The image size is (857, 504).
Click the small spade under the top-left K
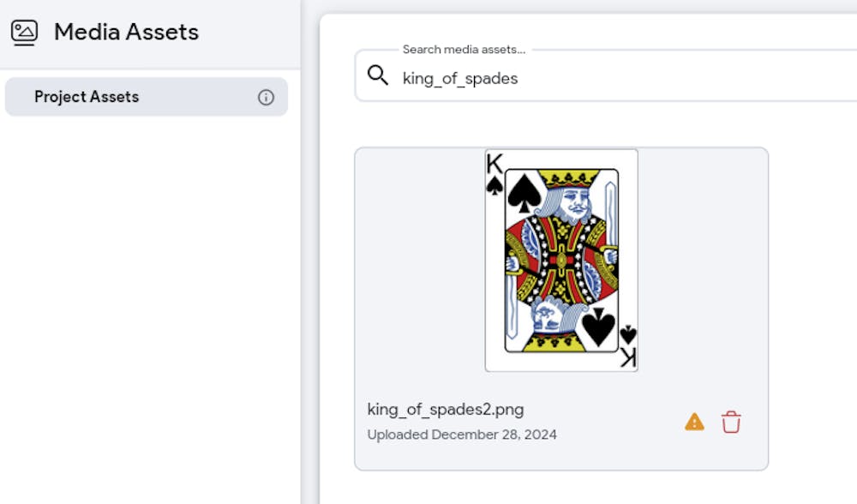click(494, 185)
